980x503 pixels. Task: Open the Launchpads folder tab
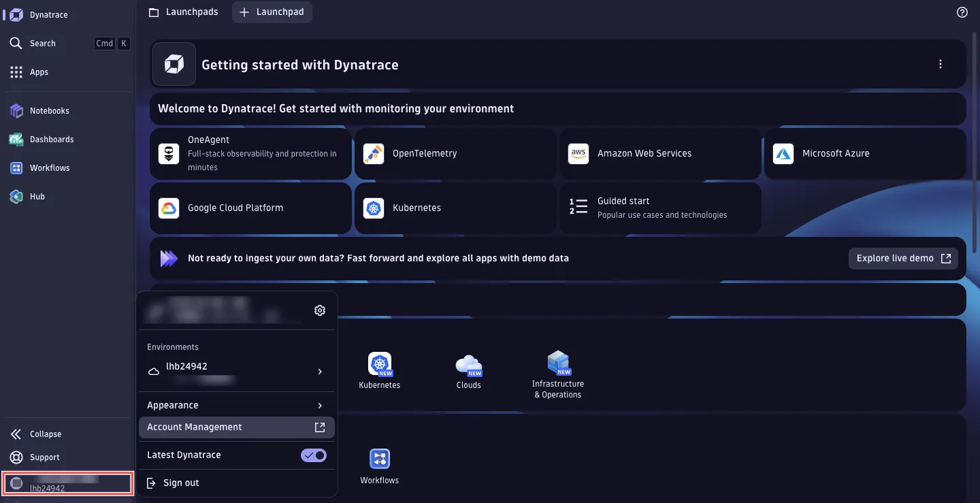(x=184, y=12)
